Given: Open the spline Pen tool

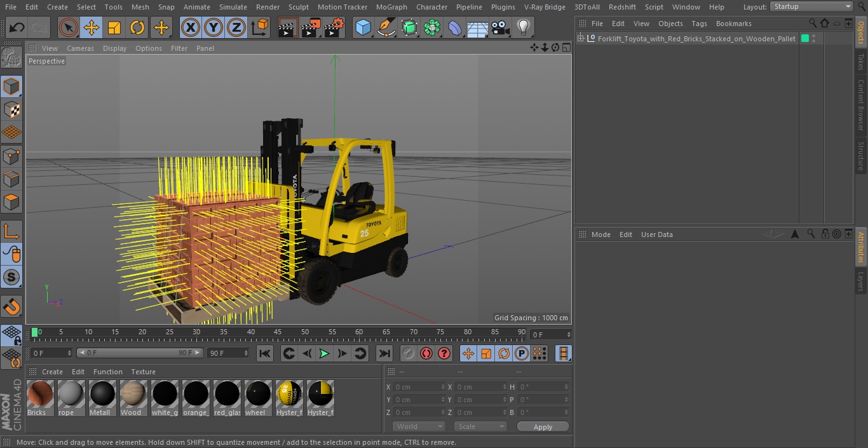Looking at the screenshot, I should coord(386,28).
